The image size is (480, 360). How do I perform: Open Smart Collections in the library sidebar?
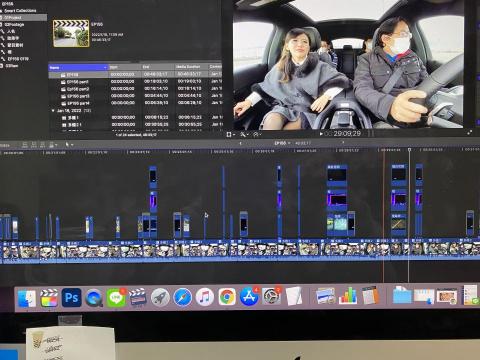coord(20,11)
